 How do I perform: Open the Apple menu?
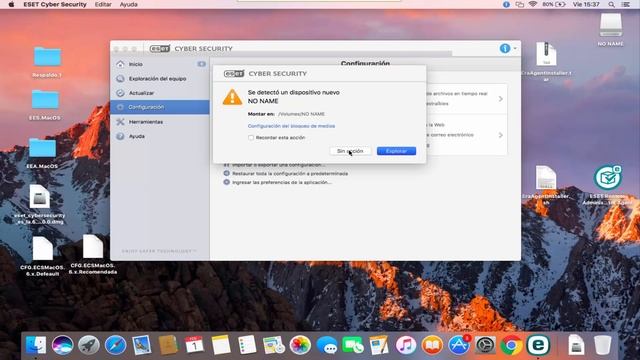click(11, 4)
